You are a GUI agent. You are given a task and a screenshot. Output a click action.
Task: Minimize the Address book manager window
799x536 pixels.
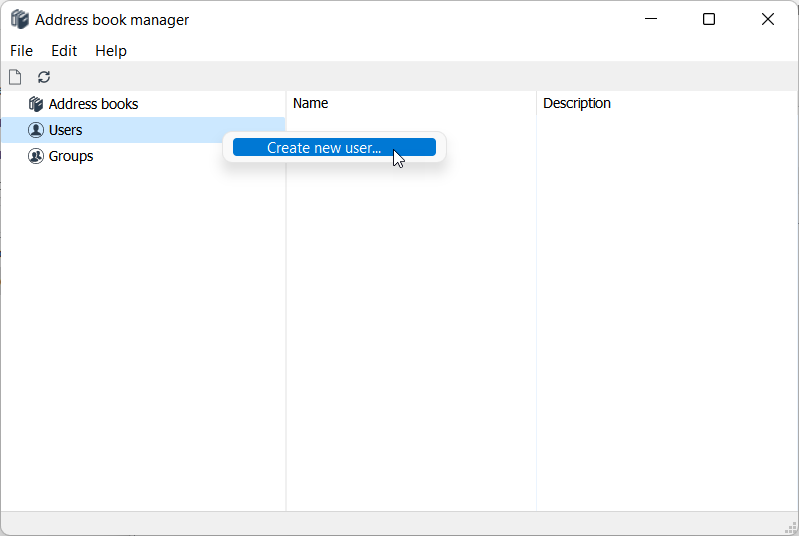tap(651, 19)
